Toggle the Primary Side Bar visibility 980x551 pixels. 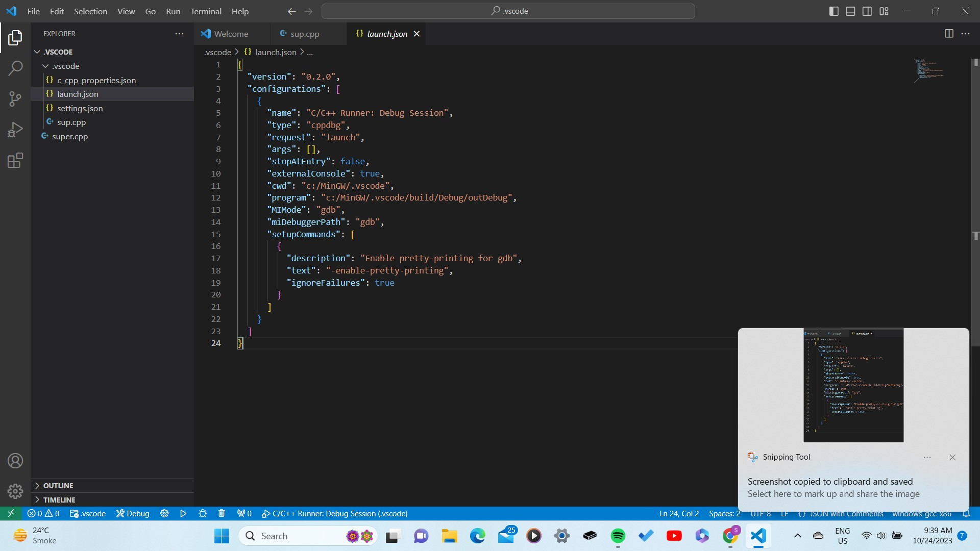pyautogui.click(x=834, y=11)
